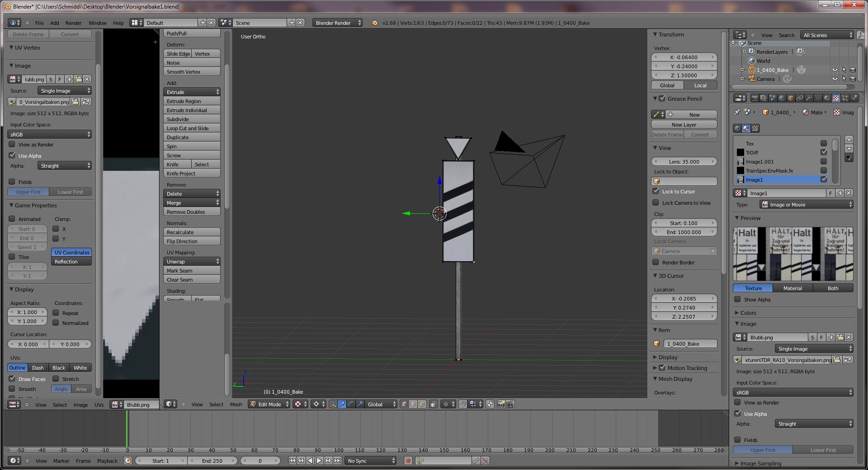The height and width of the screenshot is (470, 868).
Task: Toggle limit selection to visible icon
Action: coord(433,404)
